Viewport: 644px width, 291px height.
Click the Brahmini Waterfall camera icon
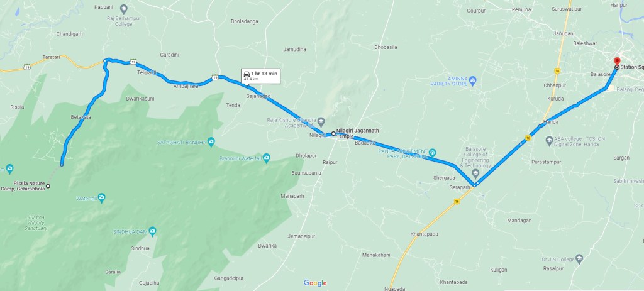point(267,158)
